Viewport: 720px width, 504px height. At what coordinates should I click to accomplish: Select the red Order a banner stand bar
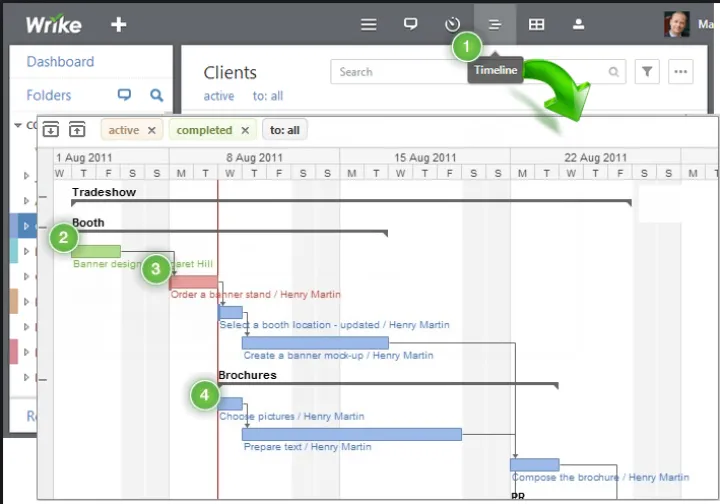pos(193,282)
